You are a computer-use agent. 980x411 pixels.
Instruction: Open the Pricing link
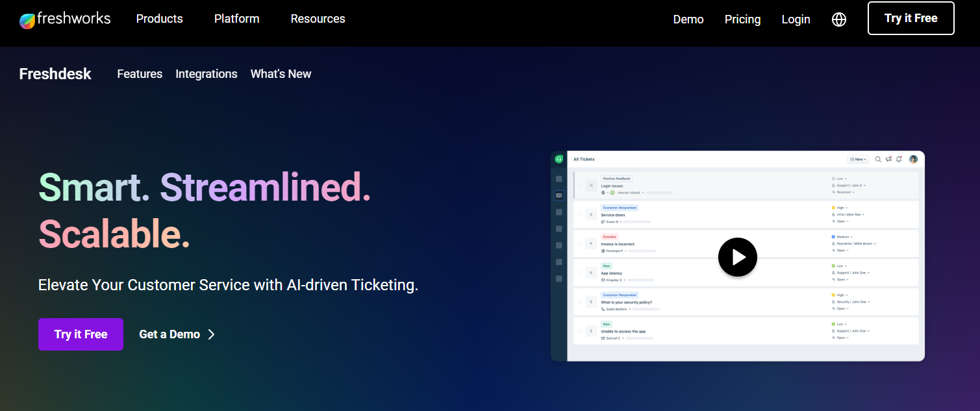tap(742, 19)
